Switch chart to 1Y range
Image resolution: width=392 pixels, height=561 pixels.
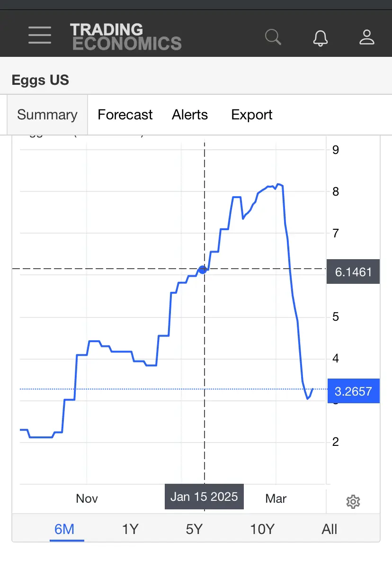130,529
